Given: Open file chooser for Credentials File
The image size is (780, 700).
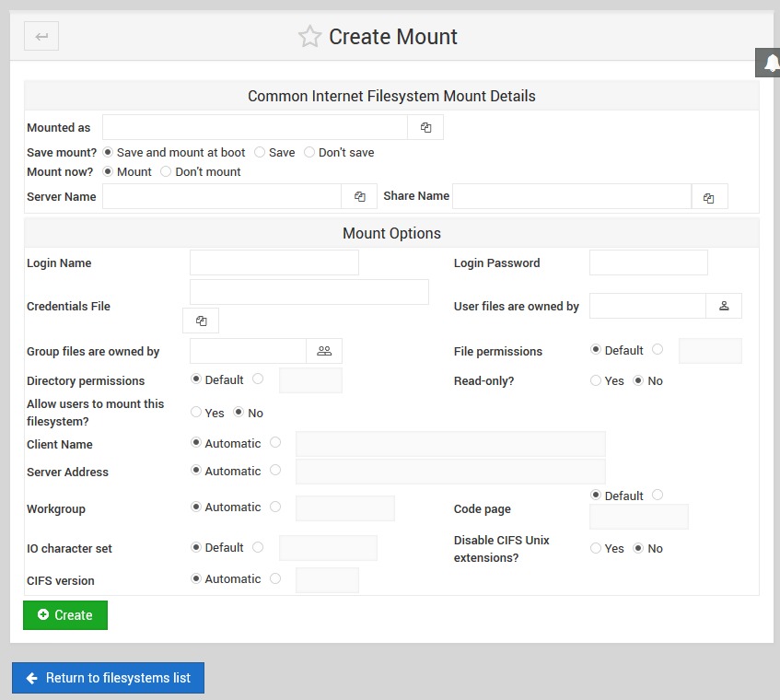Looking at the screenshot, I should click(x=201, y=321).
